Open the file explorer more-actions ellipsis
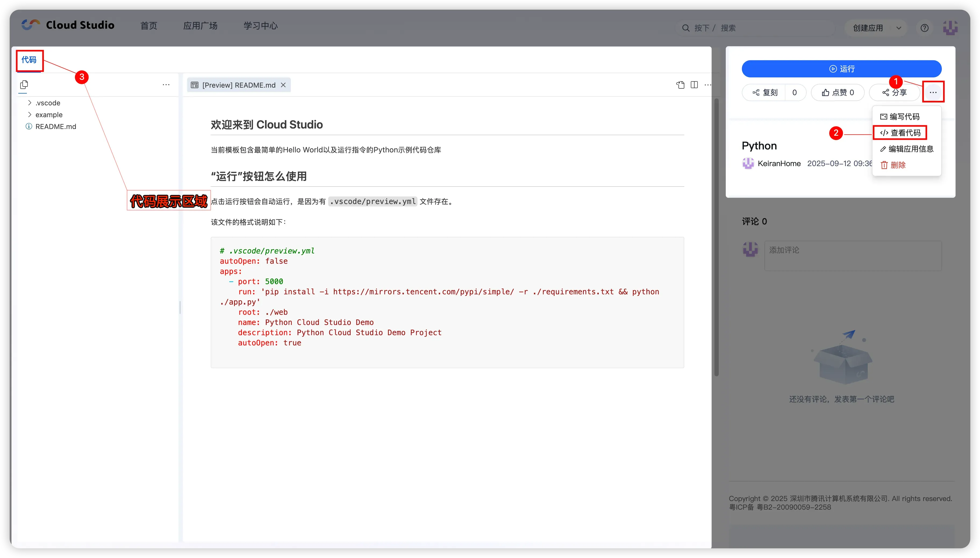Viewport: 980px width, 558px height. coord(166,85)
